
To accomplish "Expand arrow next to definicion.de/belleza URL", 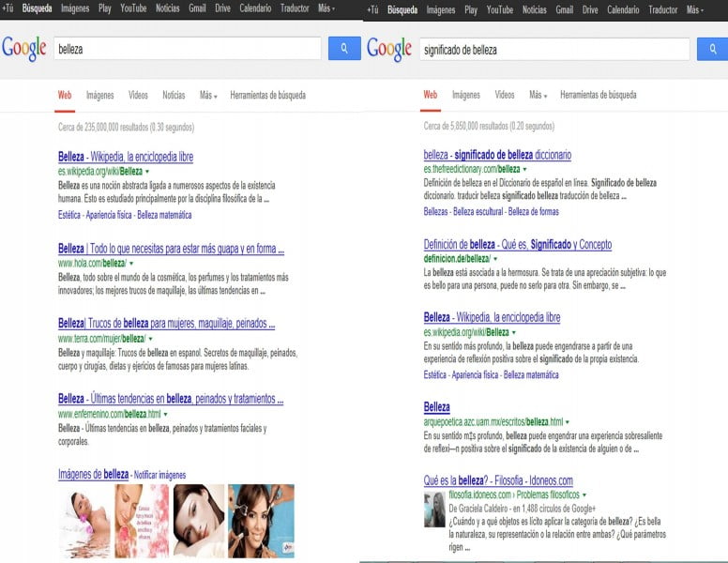I will click(495, 259).
